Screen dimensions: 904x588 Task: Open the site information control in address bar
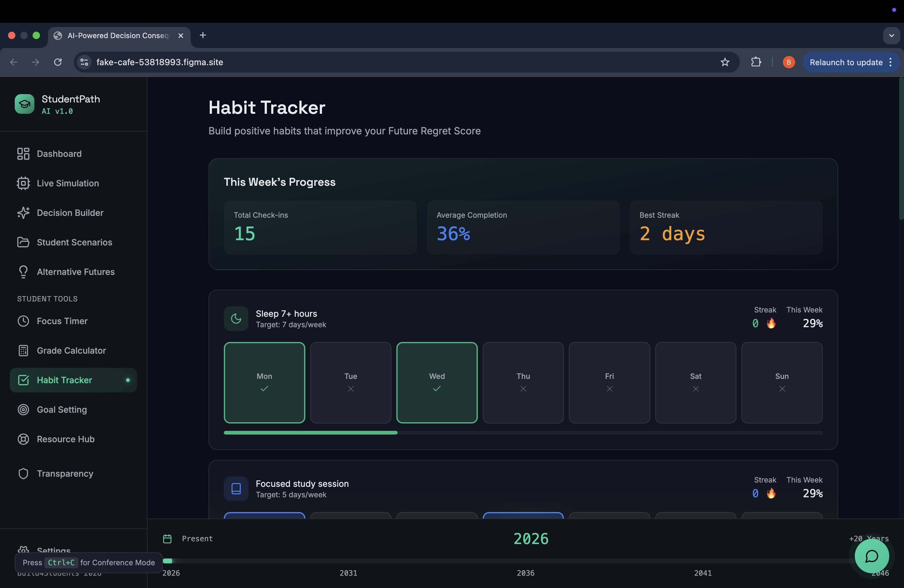coord(84,62)
